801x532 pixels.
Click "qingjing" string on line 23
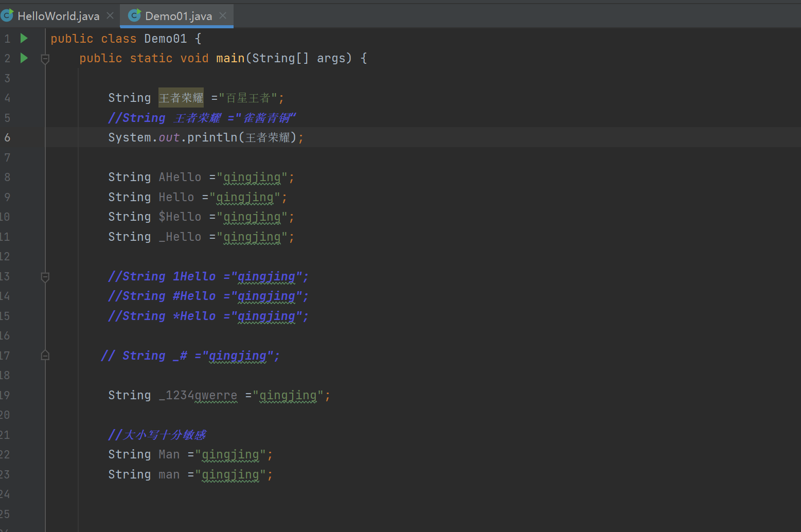(230, 474)
